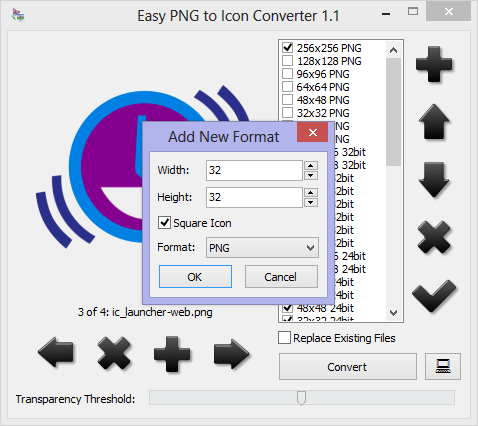Check the 64x64 PNG format
478x426 pixels.
(x=287, y=87)
